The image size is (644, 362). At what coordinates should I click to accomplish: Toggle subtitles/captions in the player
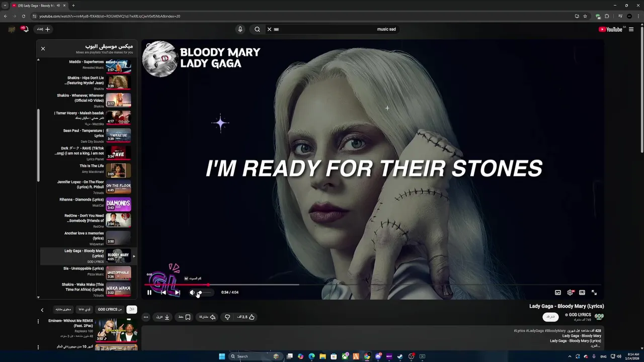coord(558,292)
